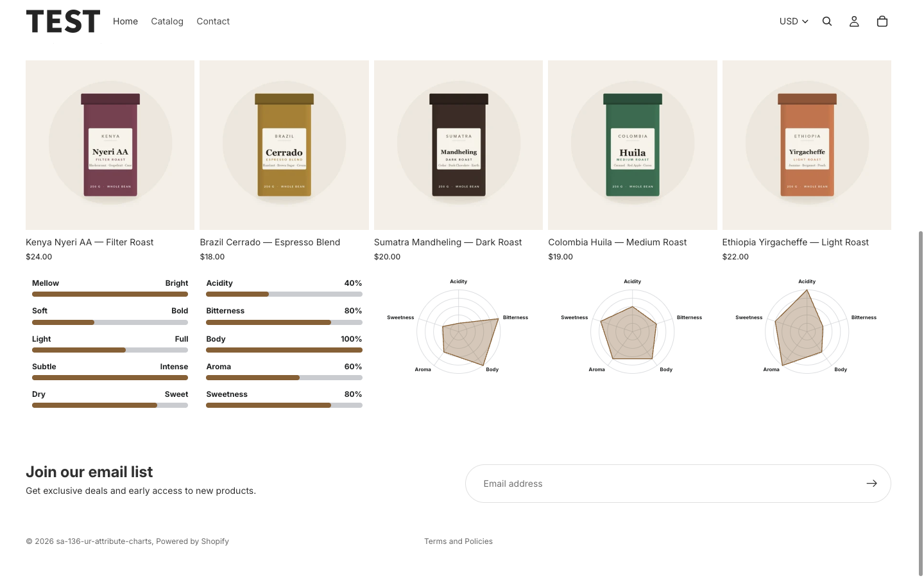Click Colombia Huila — Medium Roast title
Viewport: 924px width, 578px height.
[617, 242]
